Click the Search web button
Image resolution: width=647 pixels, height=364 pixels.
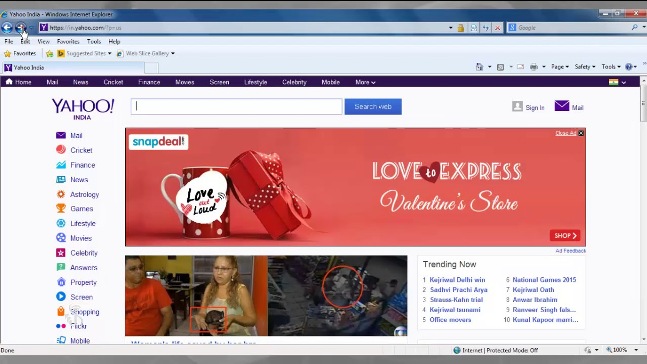(373, 106)
